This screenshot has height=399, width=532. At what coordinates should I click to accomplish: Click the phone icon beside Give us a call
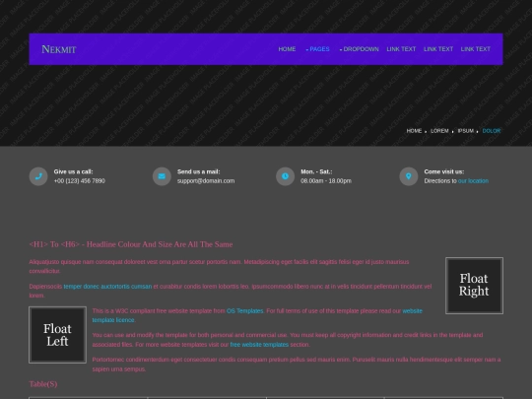[x=38, y=176]
